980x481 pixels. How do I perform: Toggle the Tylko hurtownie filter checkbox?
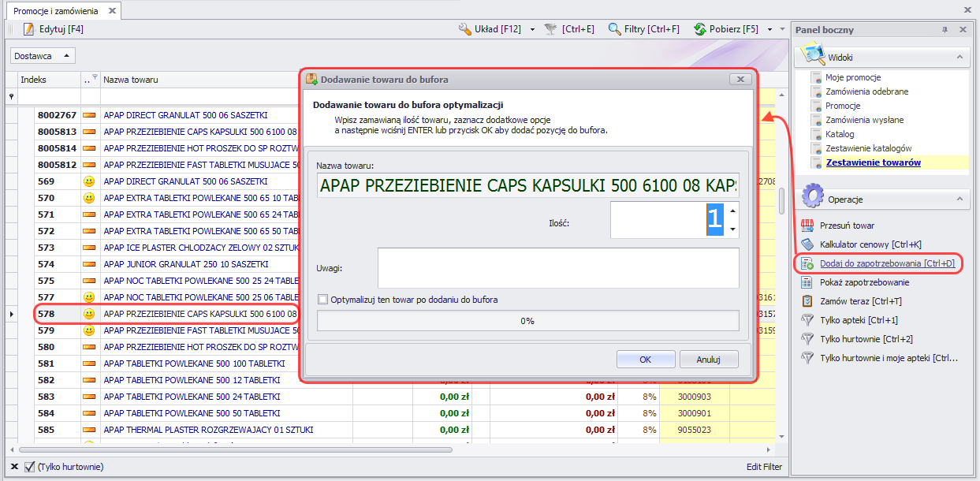(30, 467)
